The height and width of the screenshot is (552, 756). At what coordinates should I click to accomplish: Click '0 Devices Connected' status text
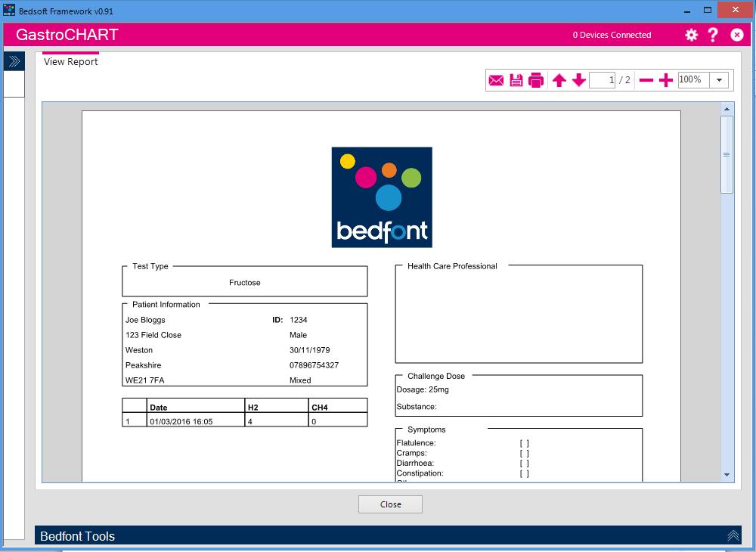pos(612,35)
